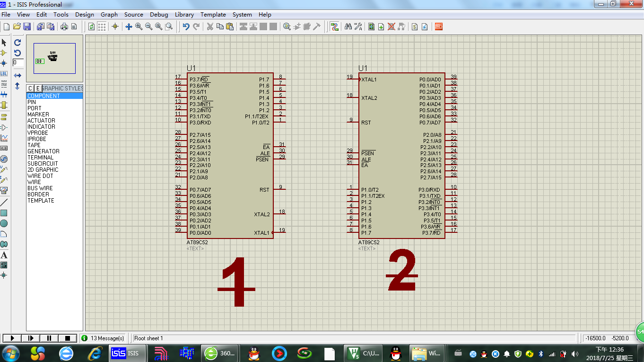The width and height of the screenshot is (644, 362).
Task: Open the property assignment tool
Action: point(358,26)
